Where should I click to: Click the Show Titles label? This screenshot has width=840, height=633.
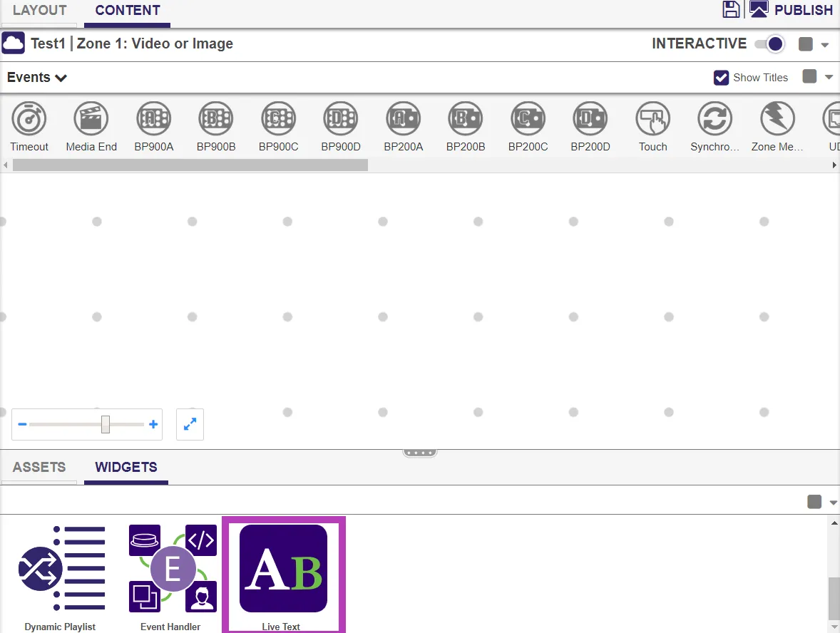pos(760,78)
